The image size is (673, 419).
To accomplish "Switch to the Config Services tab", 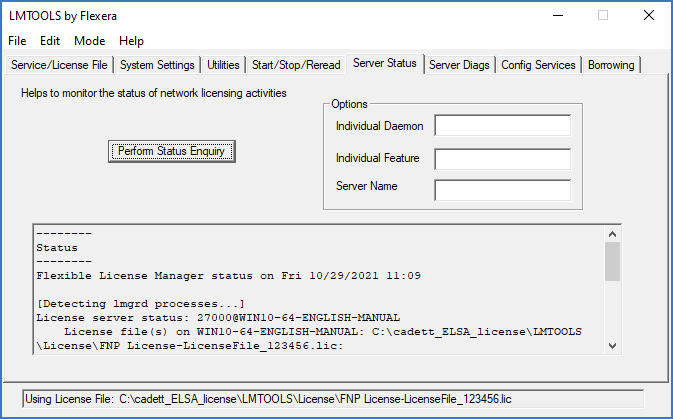I will 538,65.
